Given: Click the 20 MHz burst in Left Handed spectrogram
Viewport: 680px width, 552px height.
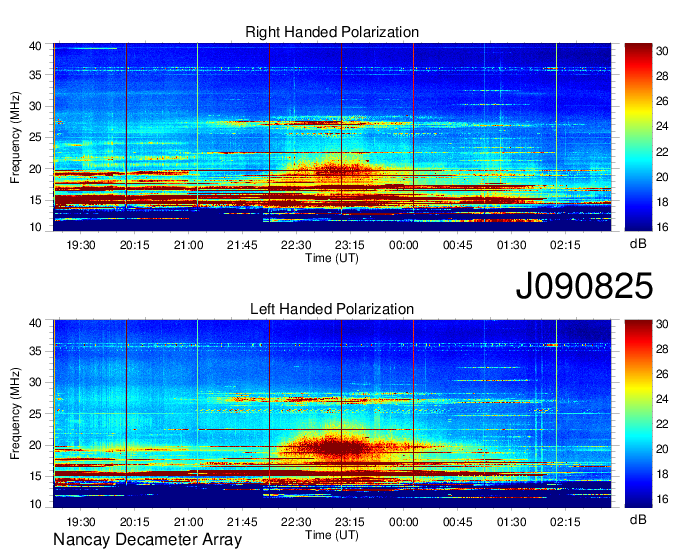Looking at the screenshot, I should [343, 447].
